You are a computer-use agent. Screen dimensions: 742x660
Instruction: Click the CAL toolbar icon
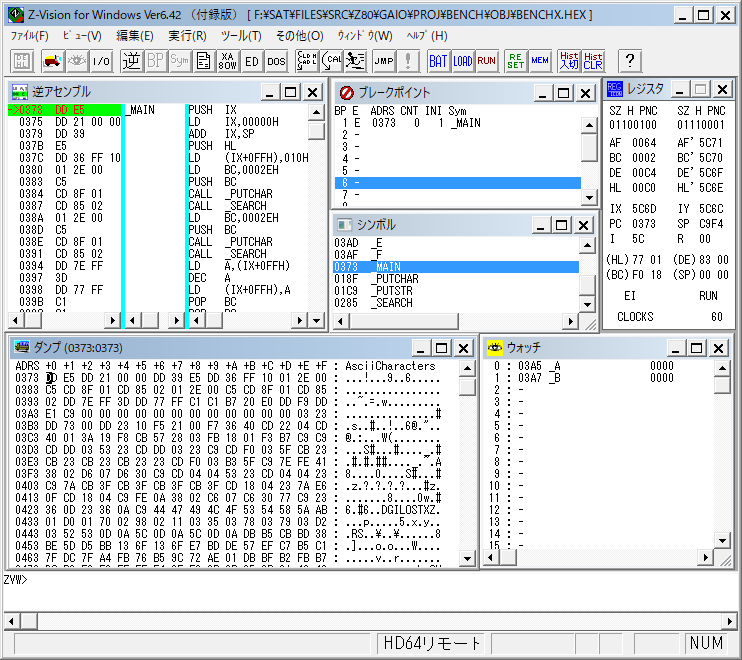(331, 61)
